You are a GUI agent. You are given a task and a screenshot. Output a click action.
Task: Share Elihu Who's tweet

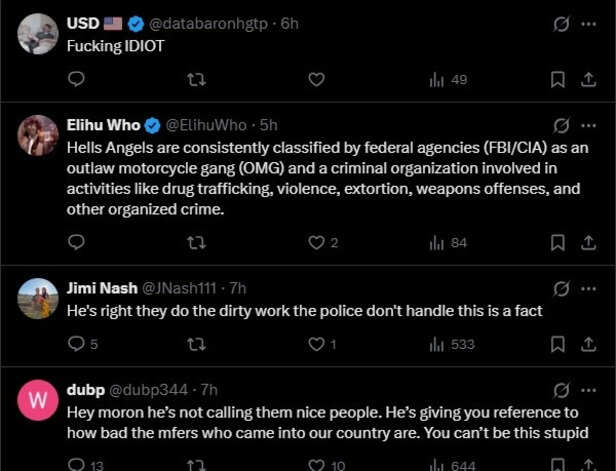(x=588, y=242)
